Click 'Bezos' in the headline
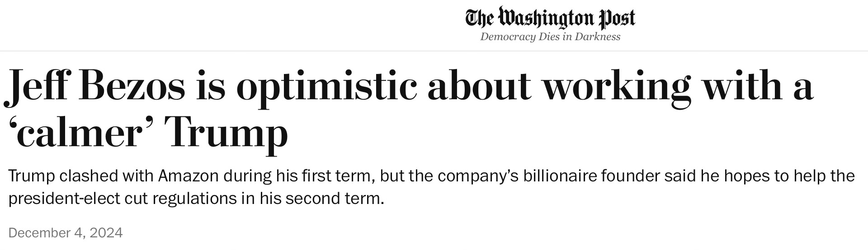The width and height of the screenshot is (868, 250). pos(134,85)
